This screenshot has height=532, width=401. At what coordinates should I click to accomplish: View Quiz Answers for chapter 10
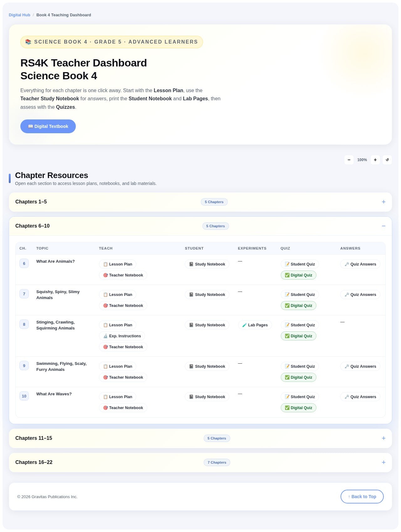(360, 397)
